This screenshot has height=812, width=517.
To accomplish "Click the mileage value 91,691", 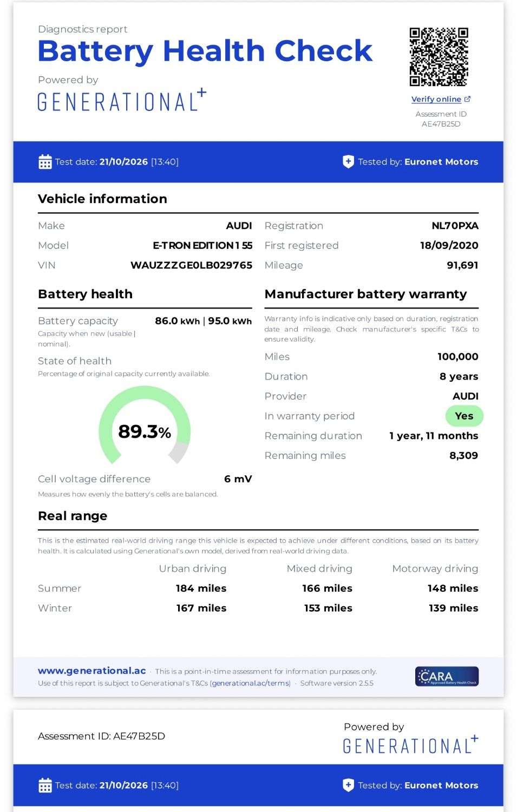I will pyautogui.click(x=462, y=265).
